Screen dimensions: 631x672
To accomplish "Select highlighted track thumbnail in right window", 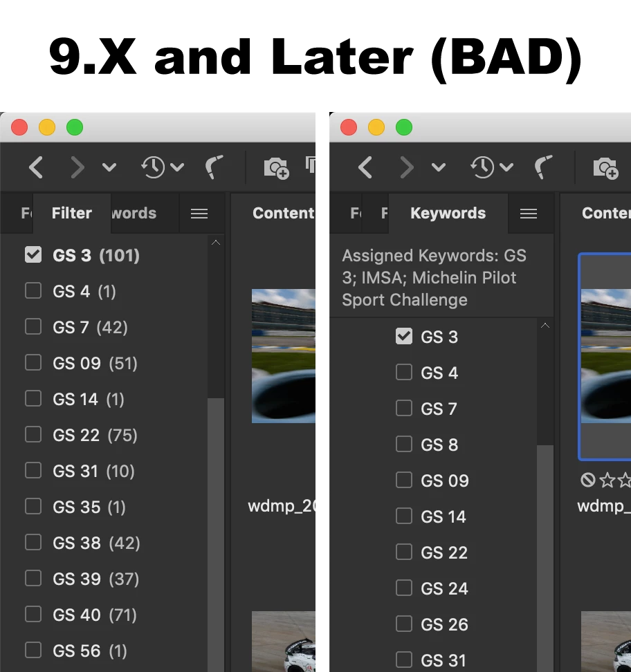I will click(605, 356).
